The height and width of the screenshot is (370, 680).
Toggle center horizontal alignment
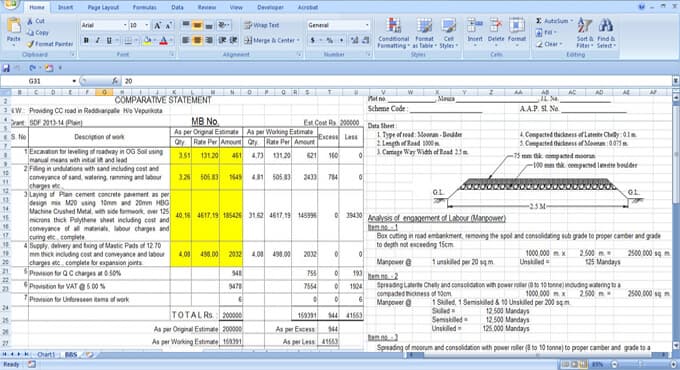click(197, 40)
